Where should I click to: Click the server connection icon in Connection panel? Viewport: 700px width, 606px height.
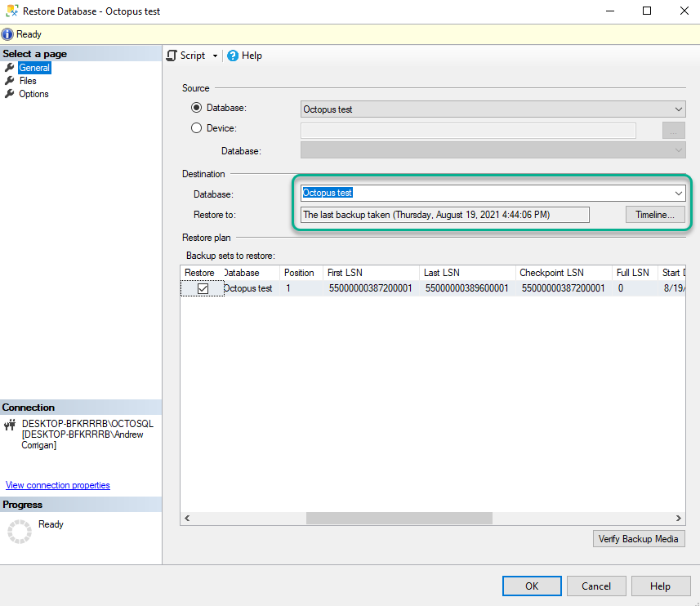[x=10, y=425]
